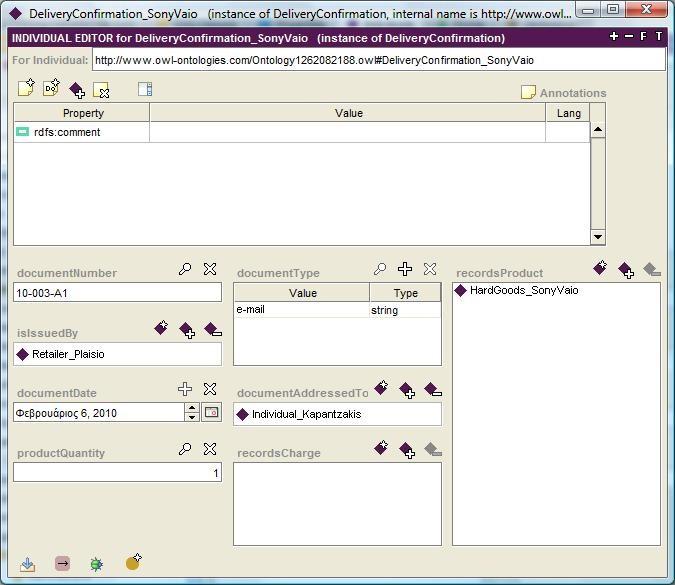Add a new documentType value

click(x=405, y=269)
